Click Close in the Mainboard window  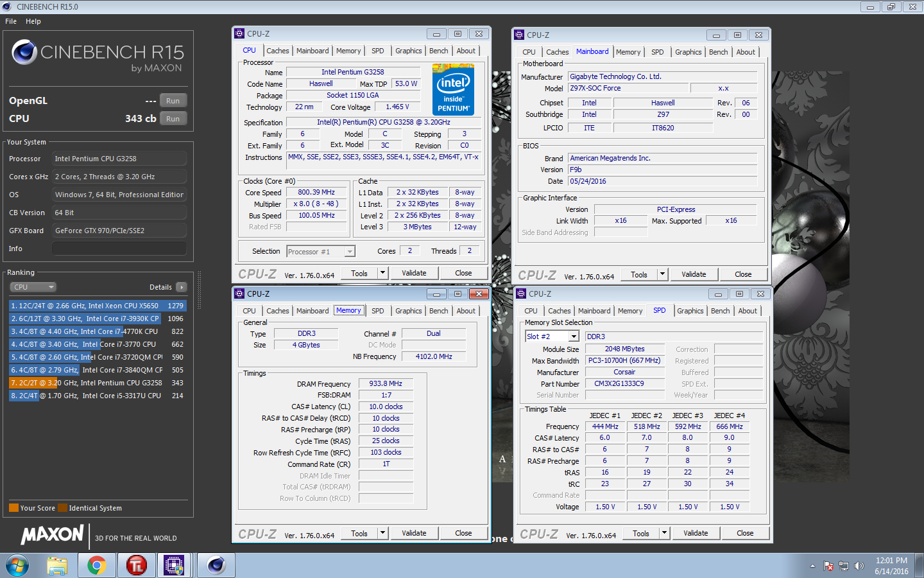point(743,274)
